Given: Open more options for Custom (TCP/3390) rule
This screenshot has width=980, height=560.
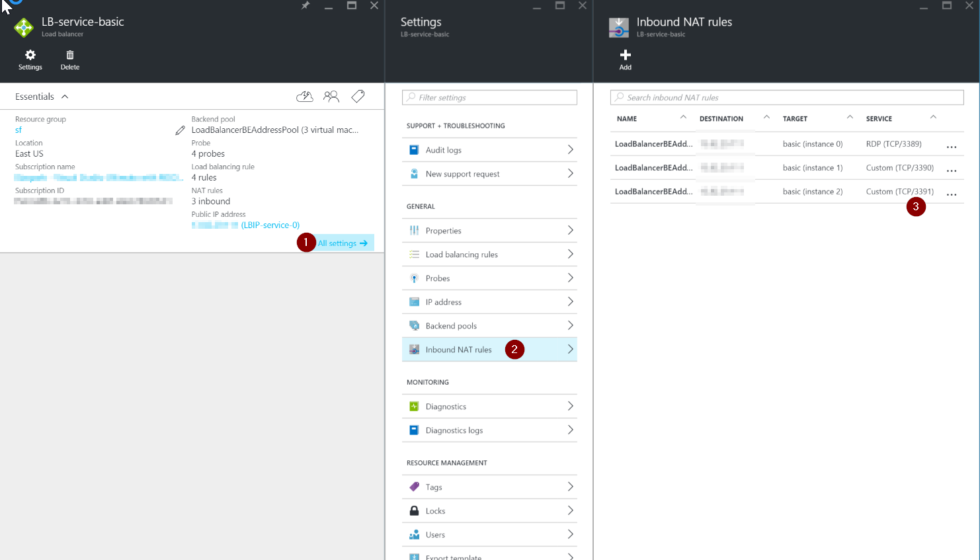Looking at the screenshot, I should (x=952, y=171).
